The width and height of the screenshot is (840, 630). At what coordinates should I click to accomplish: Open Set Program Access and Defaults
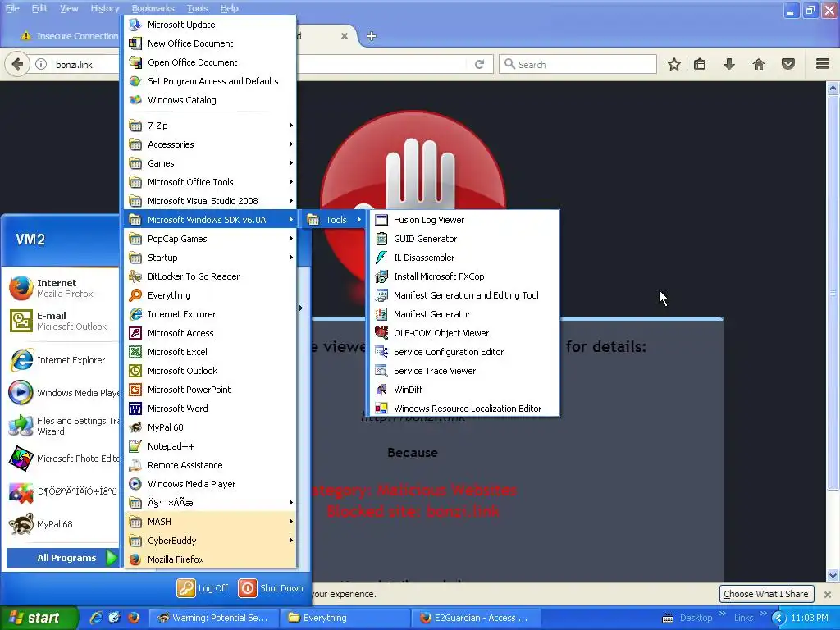210,81
